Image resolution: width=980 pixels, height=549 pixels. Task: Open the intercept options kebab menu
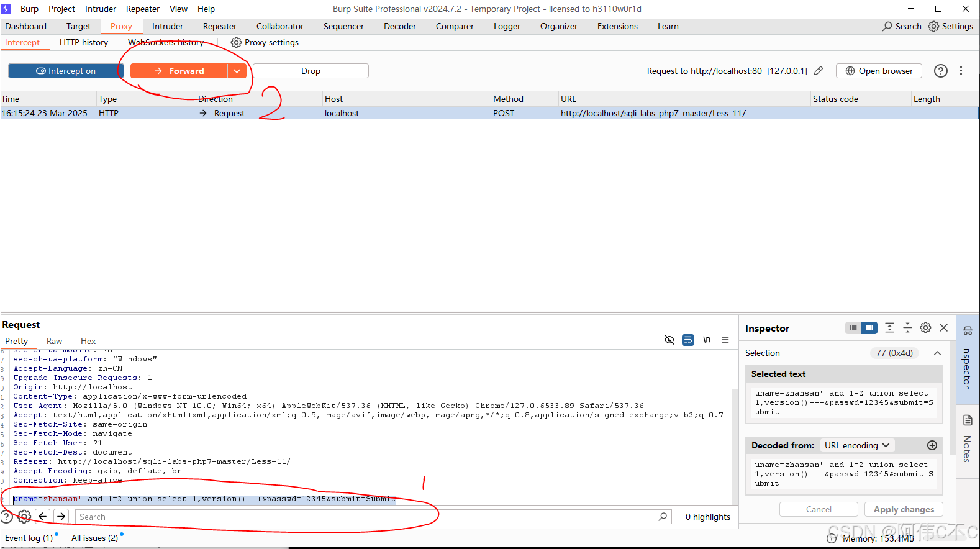(x=961, y=71)
